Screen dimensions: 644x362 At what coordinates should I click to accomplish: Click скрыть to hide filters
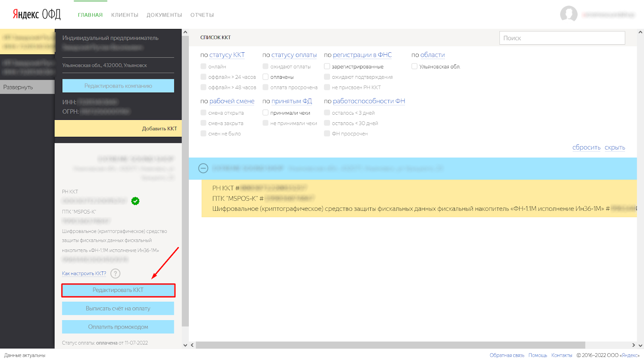[x=615, y=148]
